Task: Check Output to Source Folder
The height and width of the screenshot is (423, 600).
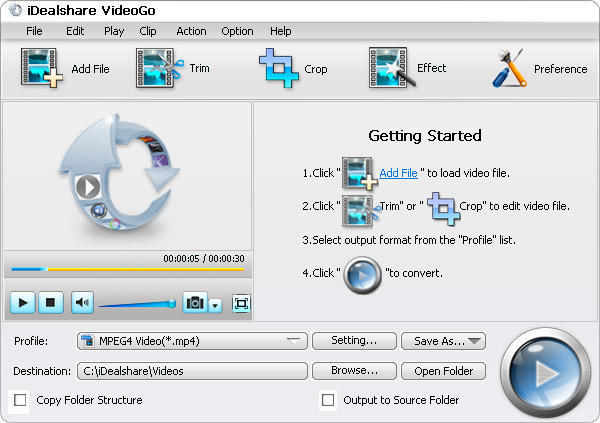Action: [x=327, y=400]
